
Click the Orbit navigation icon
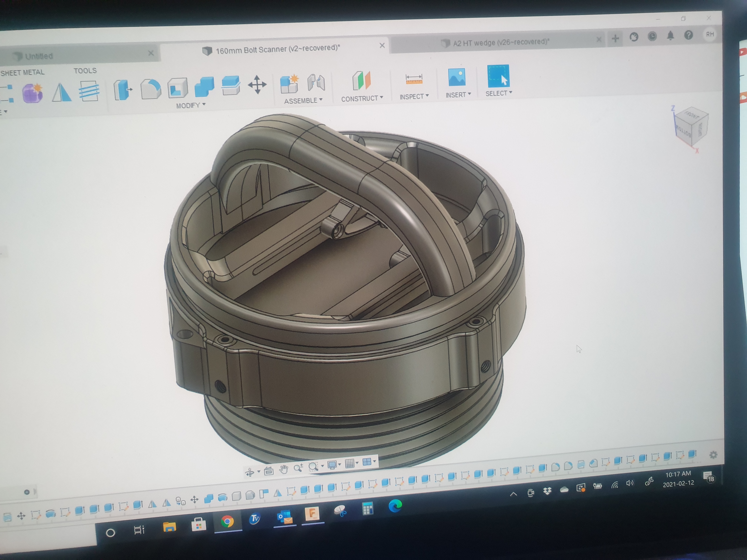click(250, 472)
